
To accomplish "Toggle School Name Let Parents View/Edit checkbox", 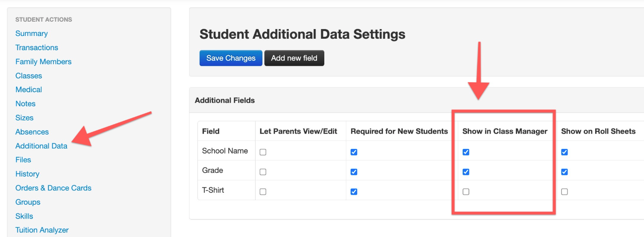I will (263, 152).
